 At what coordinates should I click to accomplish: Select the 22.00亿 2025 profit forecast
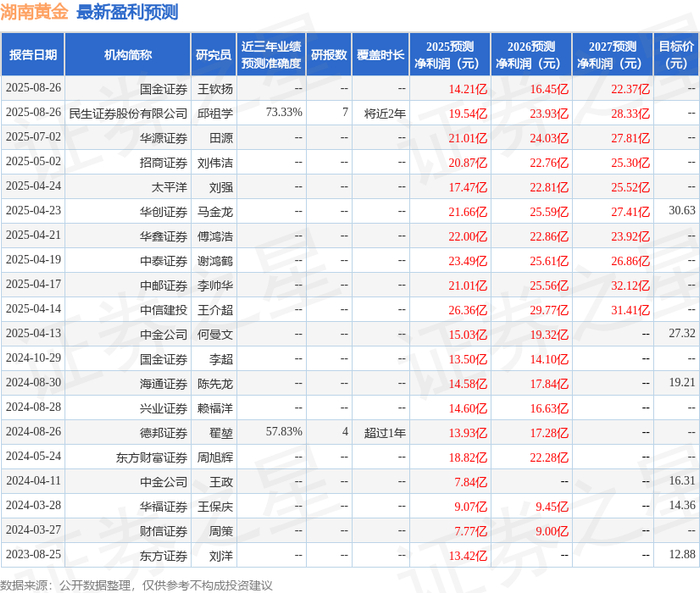pyautogui.click(x=467, y=236)
